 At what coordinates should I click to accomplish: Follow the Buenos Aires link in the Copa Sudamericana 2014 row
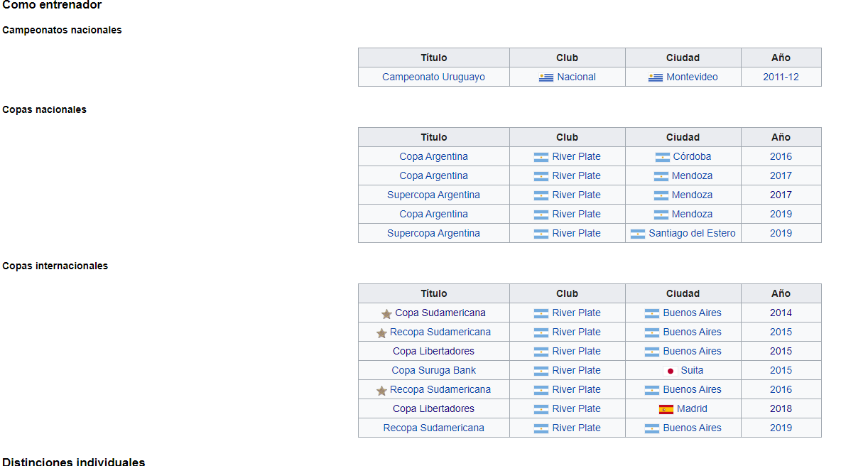point(692,313)
